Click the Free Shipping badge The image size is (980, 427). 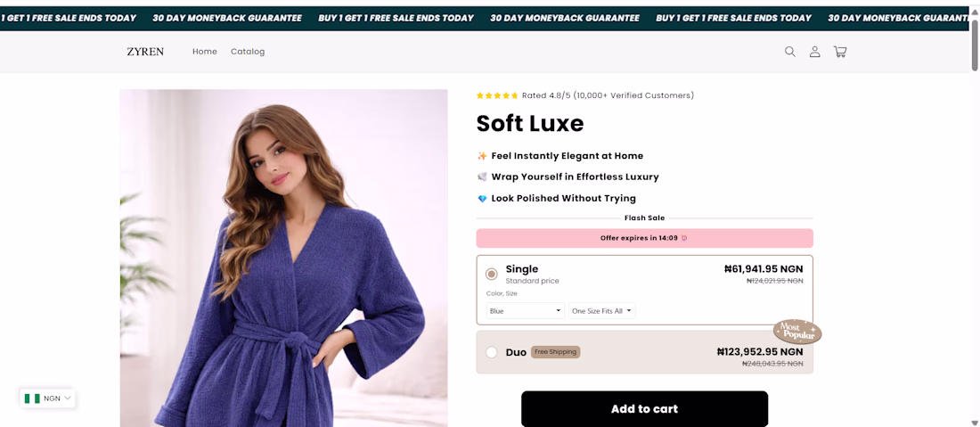point(555,352)
